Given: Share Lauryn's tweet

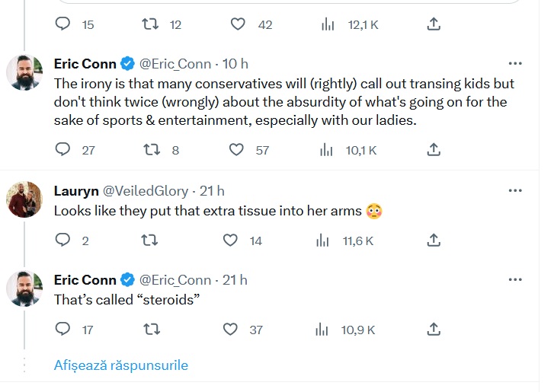Looking at the screenshot, I should 434,241.
